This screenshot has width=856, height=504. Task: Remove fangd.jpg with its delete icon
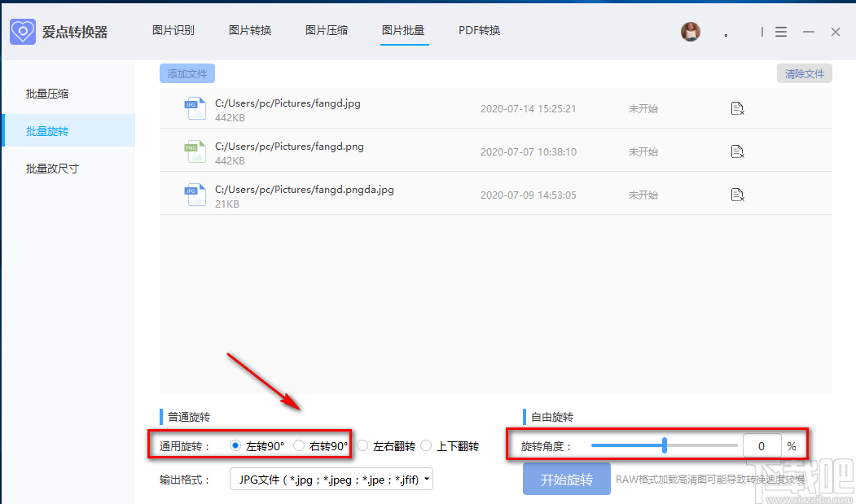pyautogui.click(x=738, y=108)
